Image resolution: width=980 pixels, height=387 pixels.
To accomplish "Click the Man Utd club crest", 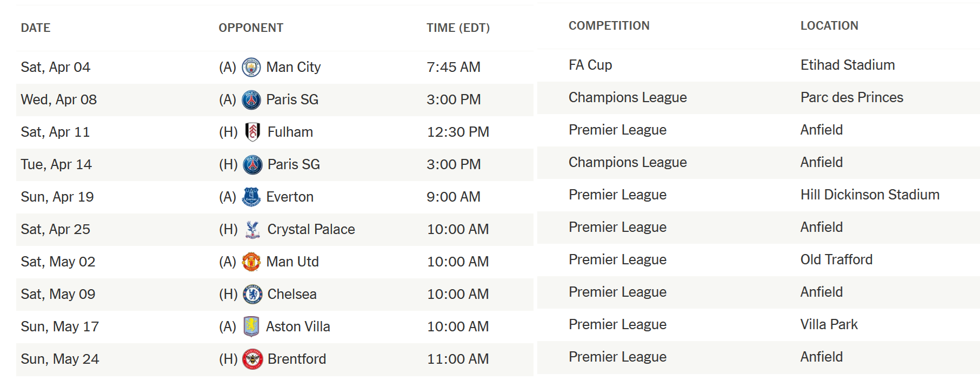I will tap(251, 262).
